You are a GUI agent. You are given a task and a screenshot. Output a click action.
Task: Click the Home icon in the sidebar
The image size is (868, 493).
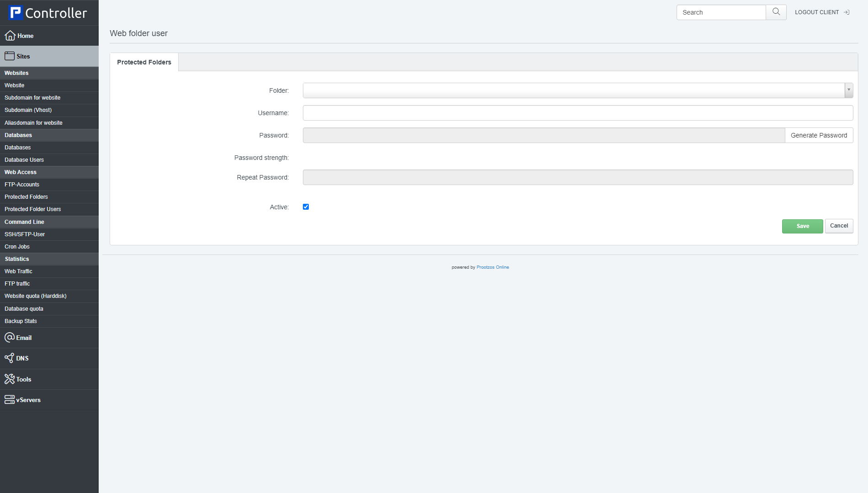pyautogui.click(x=10, y=35)
